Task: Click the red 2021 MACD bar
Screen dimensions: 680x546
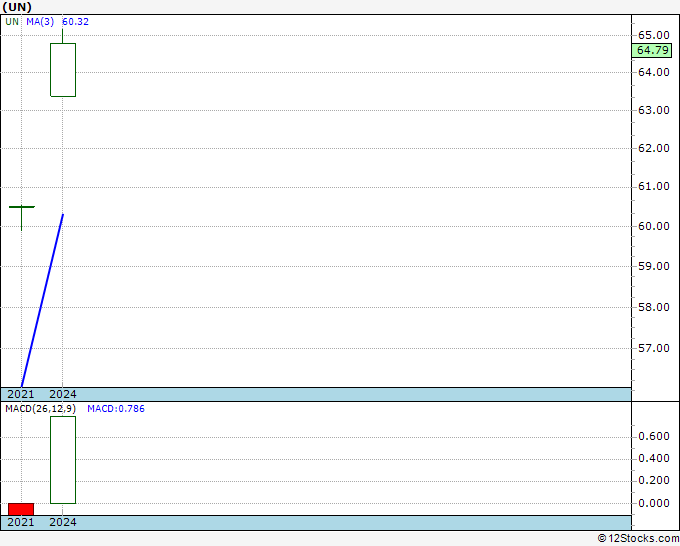Action: [x=21, y=509]
